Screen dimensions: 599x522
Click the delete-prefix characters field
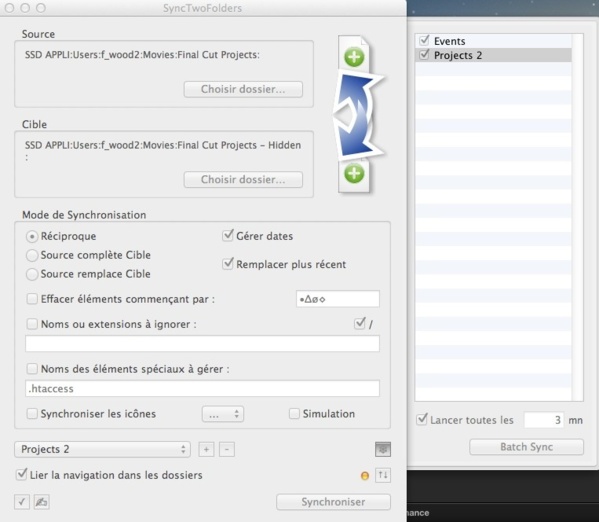click(x=338, y=299)
